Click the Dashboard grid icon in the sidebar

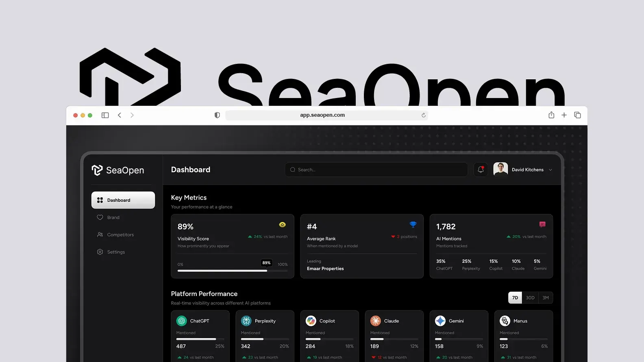100,200
